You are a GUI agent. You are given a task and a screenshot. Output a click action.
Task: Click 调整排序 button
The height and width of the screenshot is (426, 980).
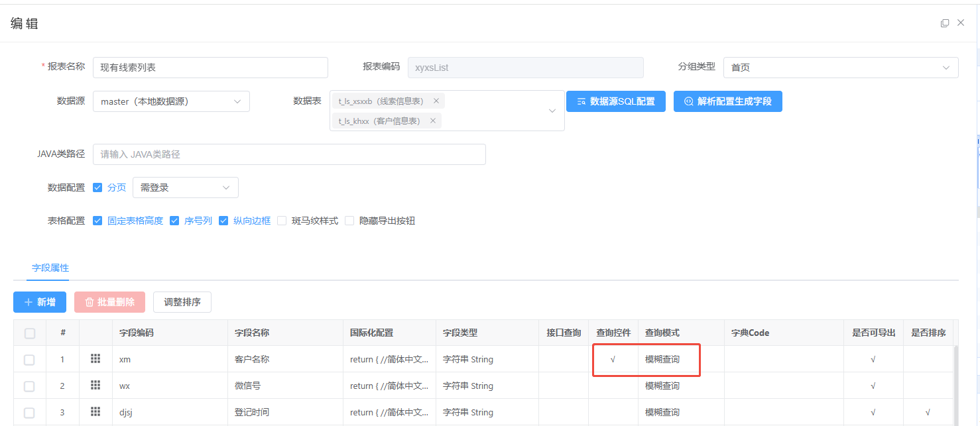[182, 302]
